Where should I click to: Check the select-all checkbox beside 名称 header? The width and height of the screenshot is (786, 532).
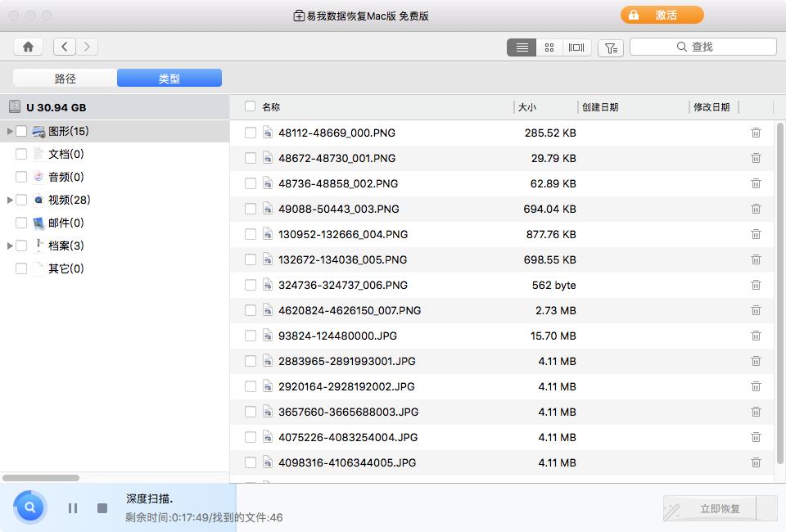(x=251, y=106)
